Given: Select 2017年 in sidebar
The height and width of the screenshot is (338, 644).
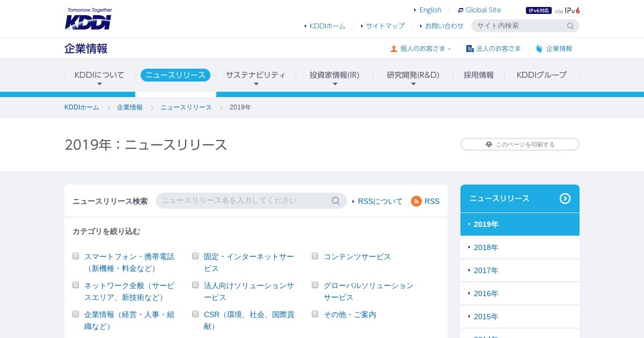Looking at the screenshot, I should pyautogui.click(x=520, y=270).
